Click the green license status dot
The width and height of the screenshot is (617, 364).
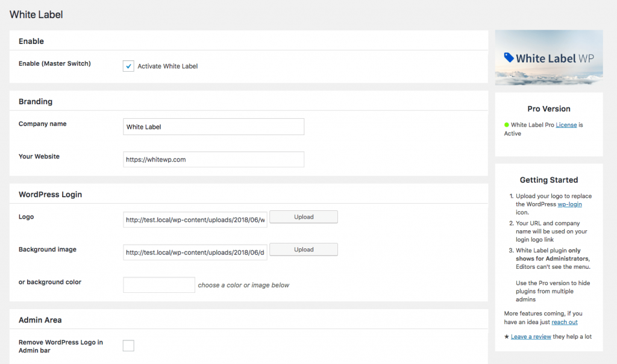pyautogui.click(x=506, y=125)
